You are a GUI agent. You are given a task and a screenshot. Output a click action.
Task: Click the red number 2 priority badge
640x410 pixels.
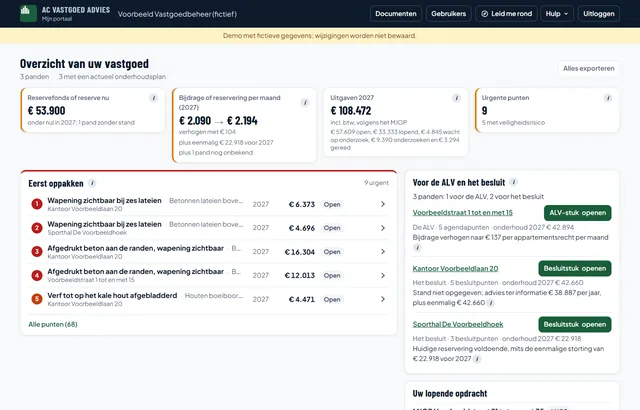click(37, 228)
